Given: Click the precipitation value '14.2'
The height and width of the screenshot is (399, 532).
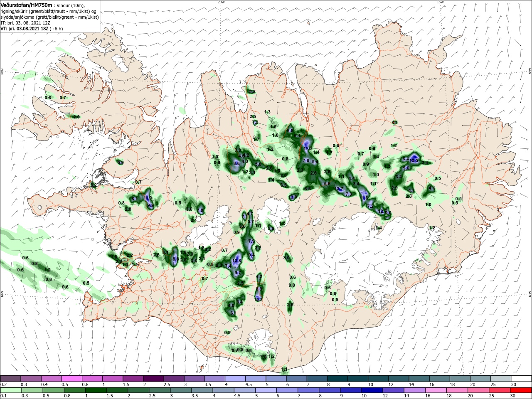Looking at the screenshot, I should (258, 299).
